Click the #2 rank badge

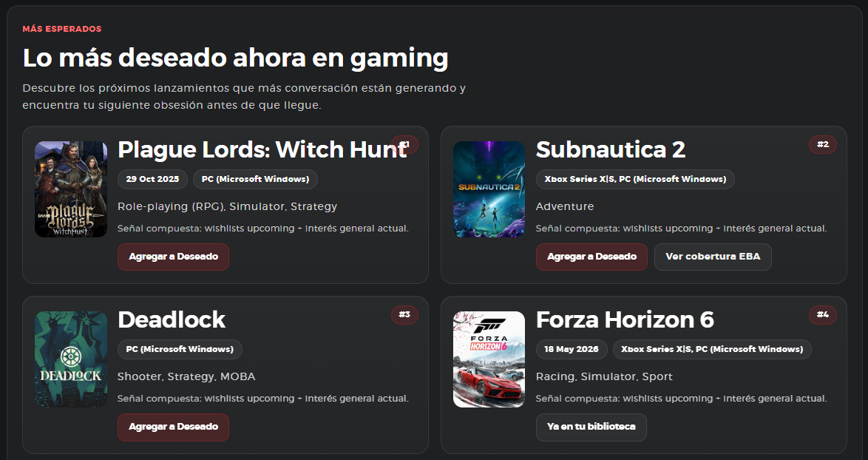[x=823, y=144]
